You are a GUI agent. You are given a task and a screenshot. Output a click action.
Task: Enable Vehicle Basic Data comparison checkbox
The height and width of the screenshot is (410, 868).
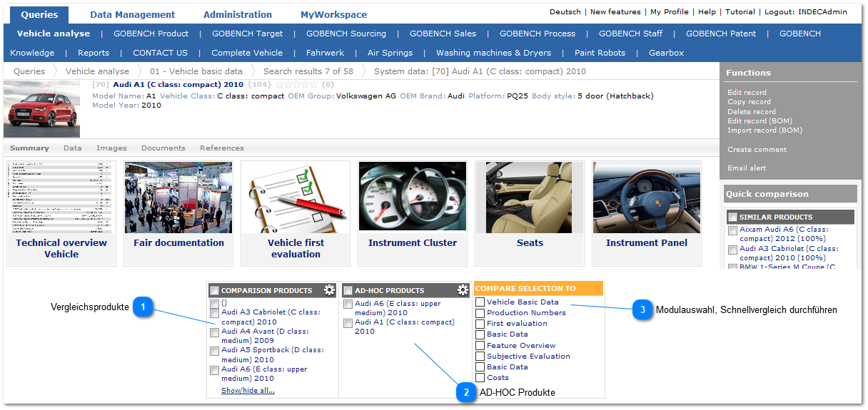[x=480, y=302]
